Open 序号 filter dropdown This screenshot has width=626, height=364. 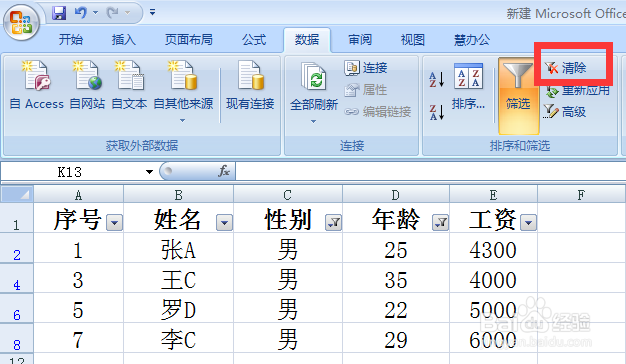pos(115,223)
